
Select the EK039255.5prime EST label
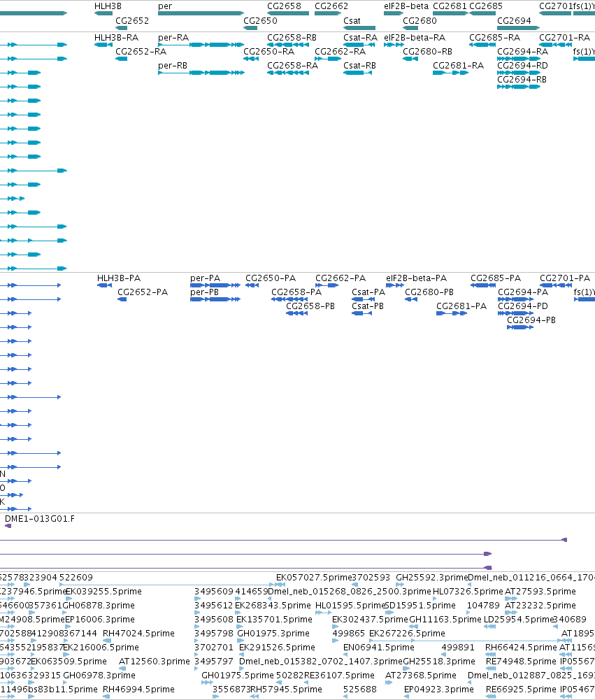click(103, 592)
